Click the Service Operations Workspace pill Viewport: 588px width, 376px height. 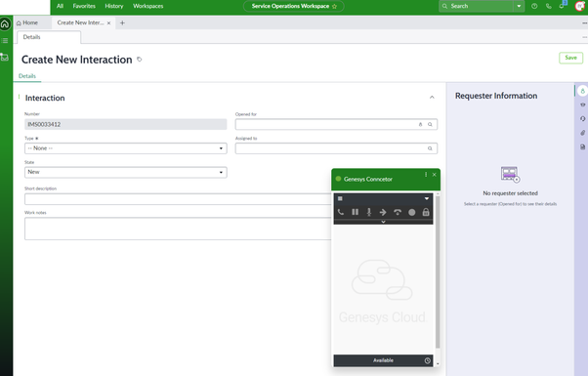[x=294, y=6]
